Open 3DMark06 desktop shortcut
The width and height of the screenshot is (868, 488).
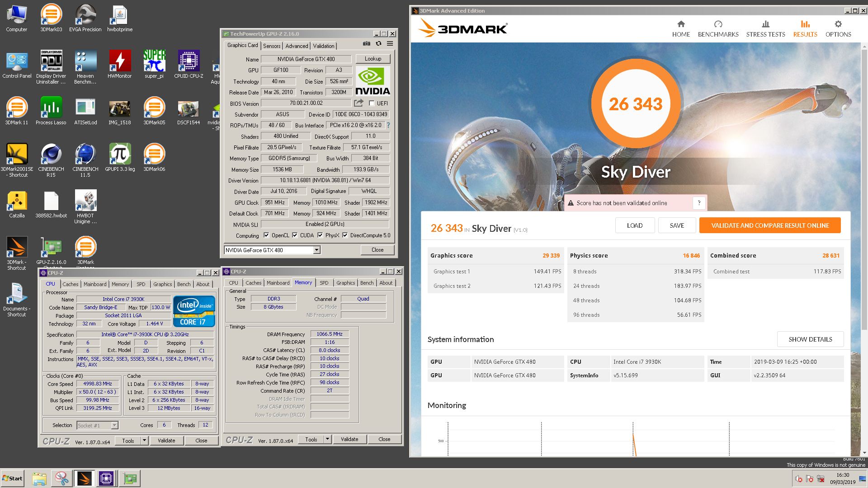pyautogui.click(x=154, y=157)
